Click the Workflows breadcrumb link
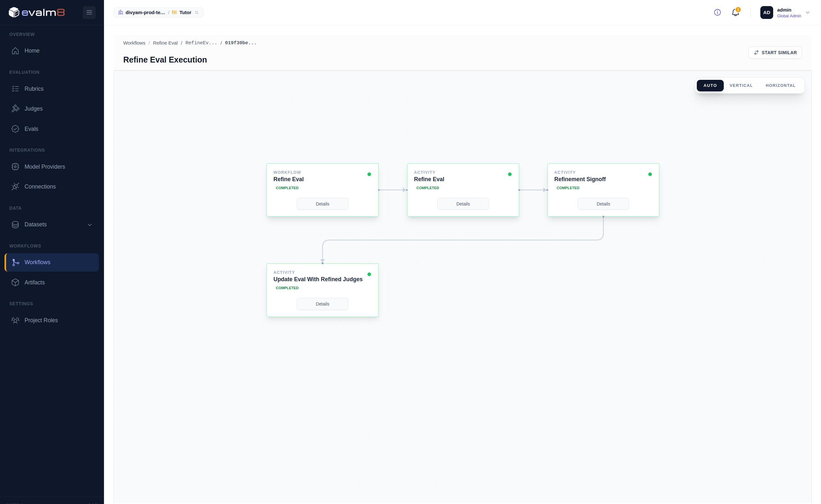This screenshot has height=504, width=821. 134,43
